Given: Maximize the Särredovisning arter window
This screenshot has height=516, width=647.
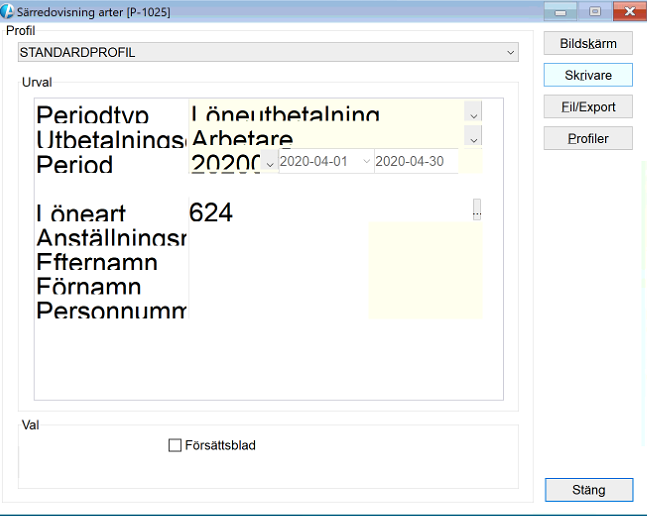Looking at the screenshot, I should [x=595, y=12].
